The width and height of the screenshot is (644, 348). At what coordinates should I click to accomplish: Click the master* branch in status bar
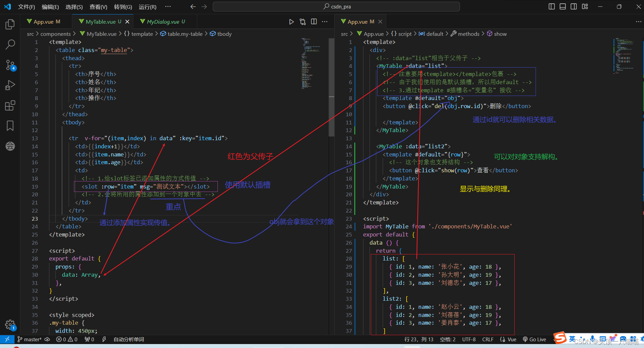pyautogui.click(x=29, y=339)
